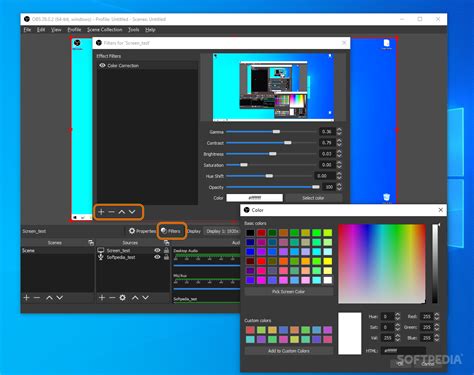
Task: Remove selected filter with minus icon
Action: click(111, 212)
